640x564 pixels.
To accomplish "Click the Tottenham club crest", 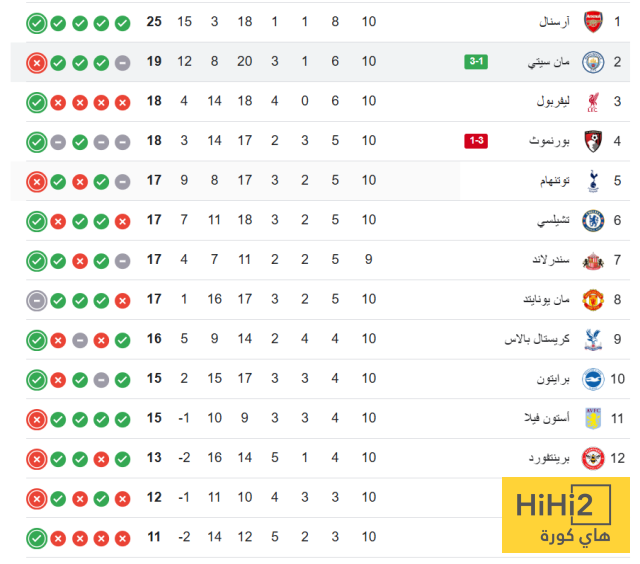I will [x=593, y=180].
